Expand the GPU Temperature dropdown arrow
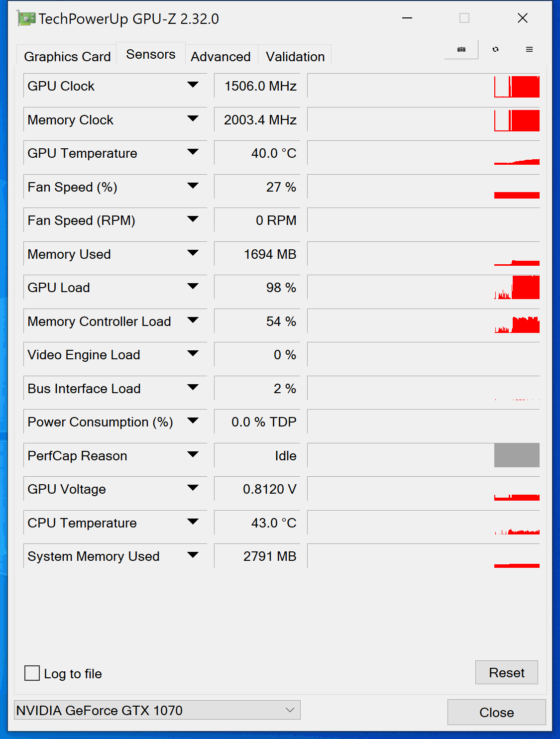The width and height of the screenshot is (560, 739). tap(193, 152)
